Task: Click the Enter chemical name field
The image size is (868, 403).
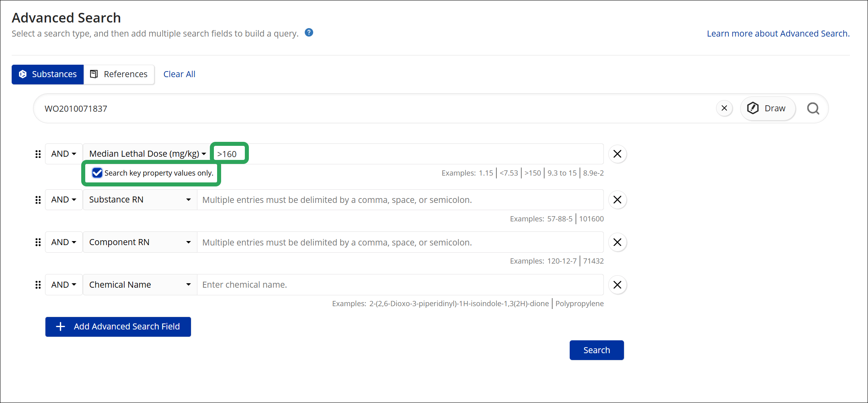Action: (x=400, y=285)
